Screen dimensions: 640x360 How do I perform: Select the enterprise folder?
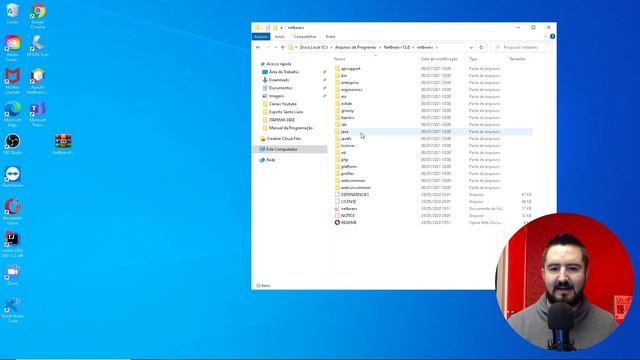(350, 82)
